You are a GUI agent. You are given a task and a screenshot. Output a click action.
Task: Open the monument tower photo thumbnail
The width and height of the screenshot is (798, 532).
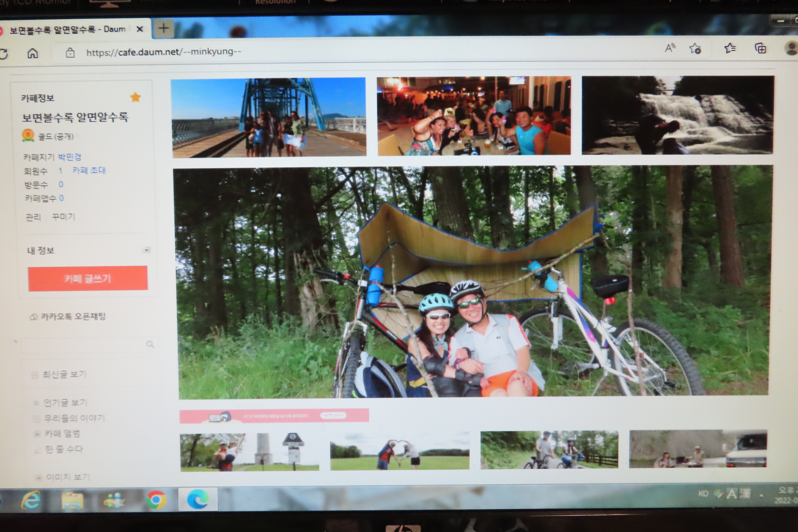pos(249,452)
